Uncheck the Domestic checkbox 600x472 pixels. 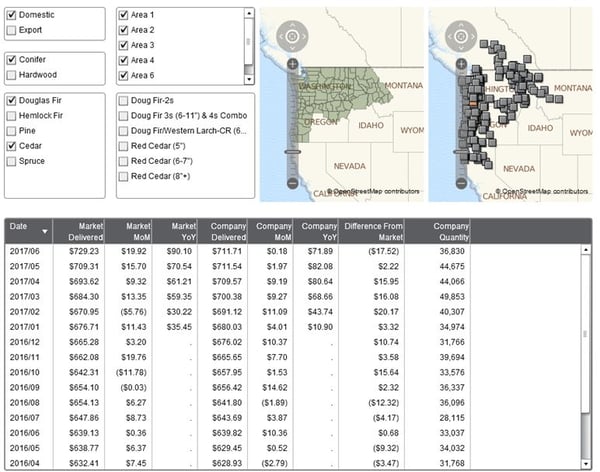(x=11, y=15)
